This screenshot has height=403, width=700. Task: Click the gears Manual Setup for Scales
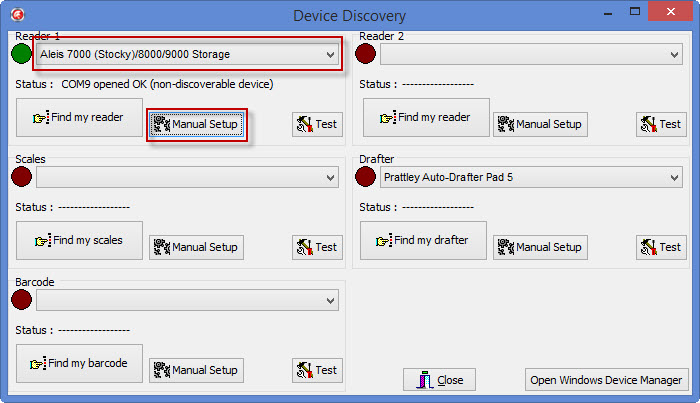coord(196,247)
